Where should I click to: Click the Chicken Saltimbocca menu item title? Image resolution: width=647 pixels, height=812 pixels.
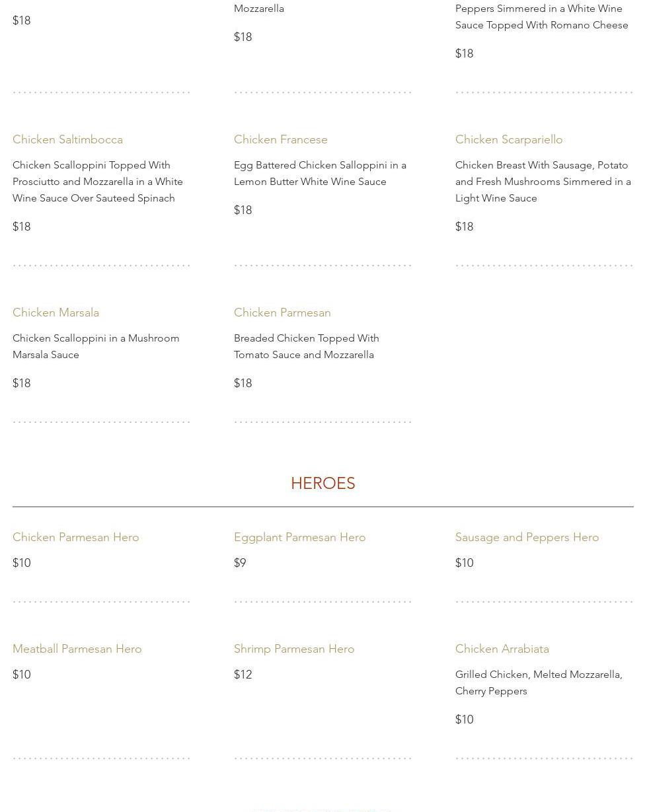(x=67, y=139)
